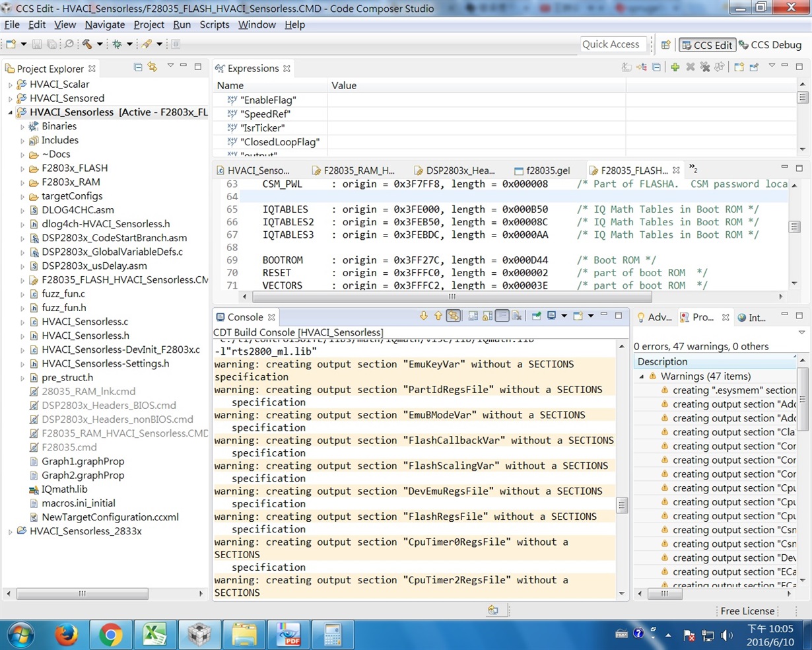The height and width of the screenshot is (650, 812).
Task: Click the Free License status link
Action: point(747,611)
